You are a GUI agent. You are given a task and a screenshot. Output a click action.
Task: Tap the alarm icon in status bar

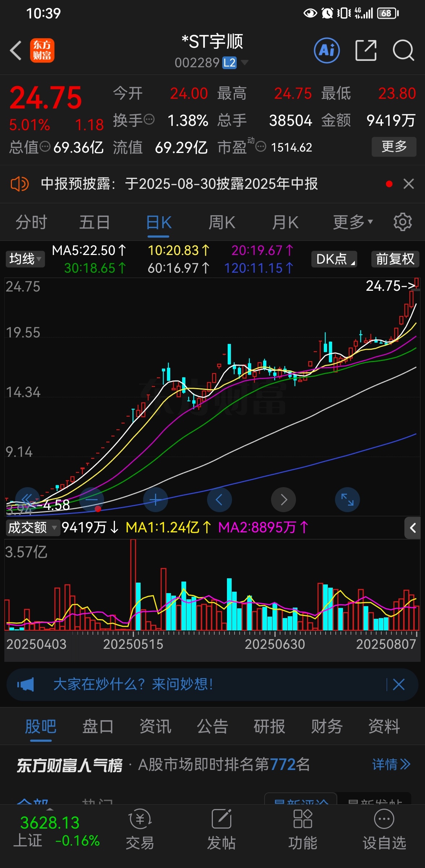pos(327,13)
